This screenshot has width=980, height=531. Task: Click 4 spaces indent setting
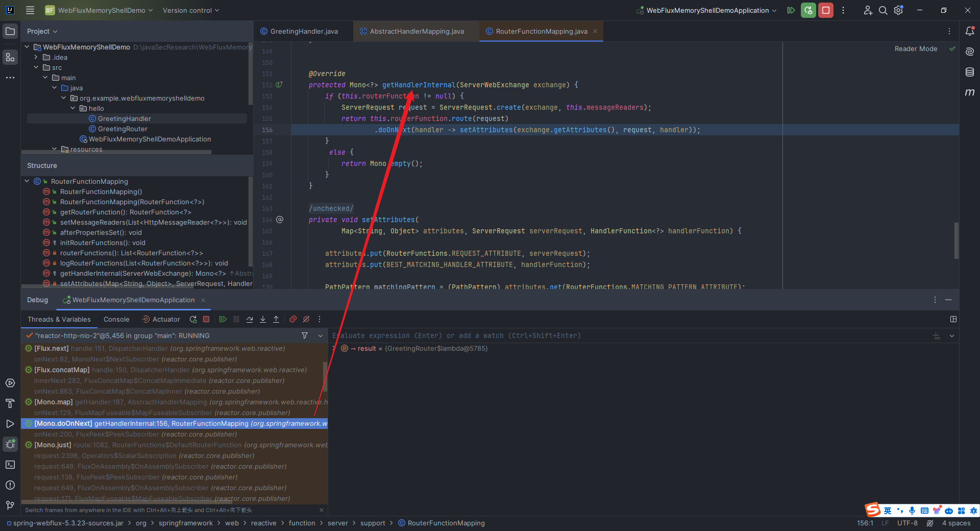coord(957,523)
